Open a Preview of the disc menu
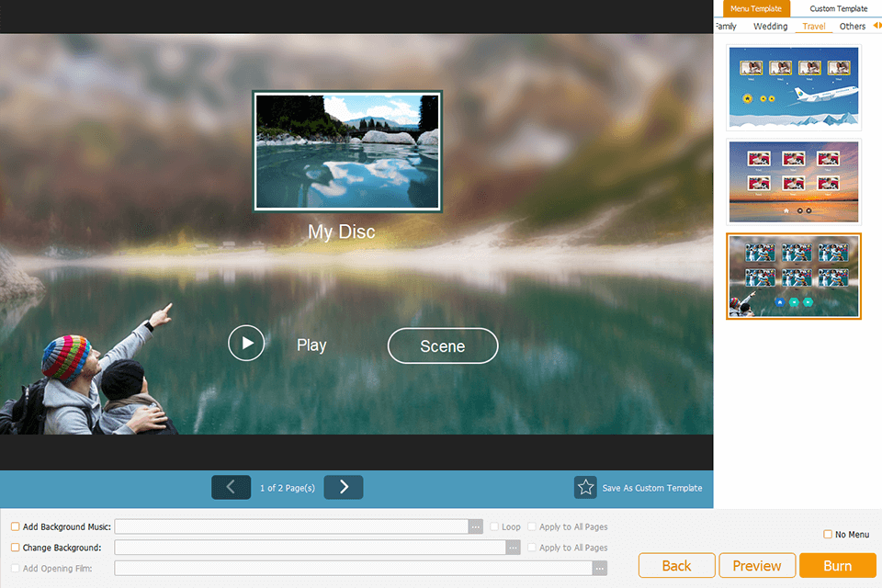Image resolution: width=882 pixels, height=588 pixels. tap(757, 565)
